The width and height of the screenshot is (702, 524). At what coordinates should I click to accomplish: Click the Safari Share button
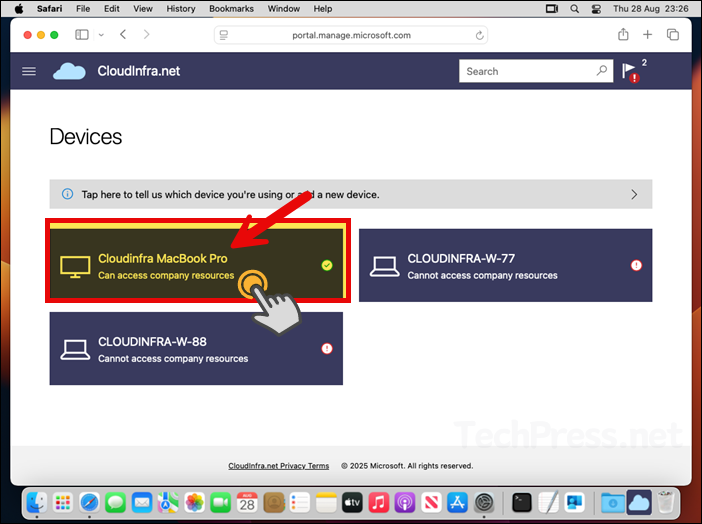click(623, 34)
